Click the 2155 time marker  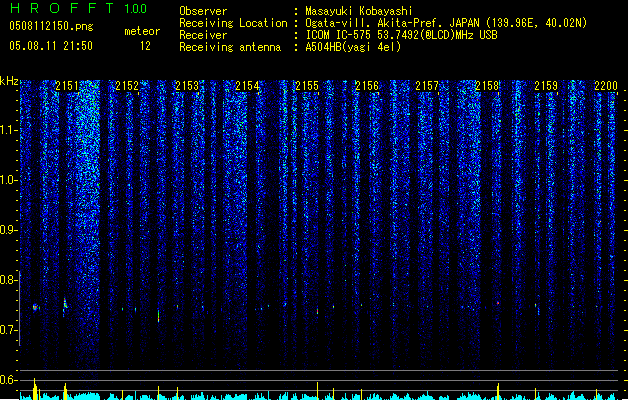coord(307,86)
